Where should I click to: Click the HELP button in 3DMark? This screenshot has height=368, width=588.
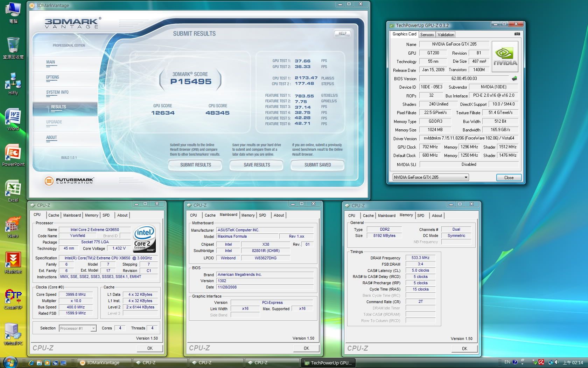pos(342,34)
